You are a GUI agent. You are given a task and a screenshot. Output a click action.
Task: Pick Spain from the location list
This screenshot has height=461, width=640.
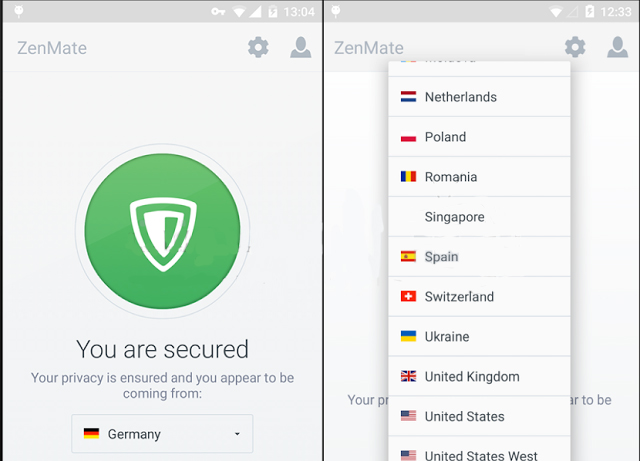[x=479, y=257]
